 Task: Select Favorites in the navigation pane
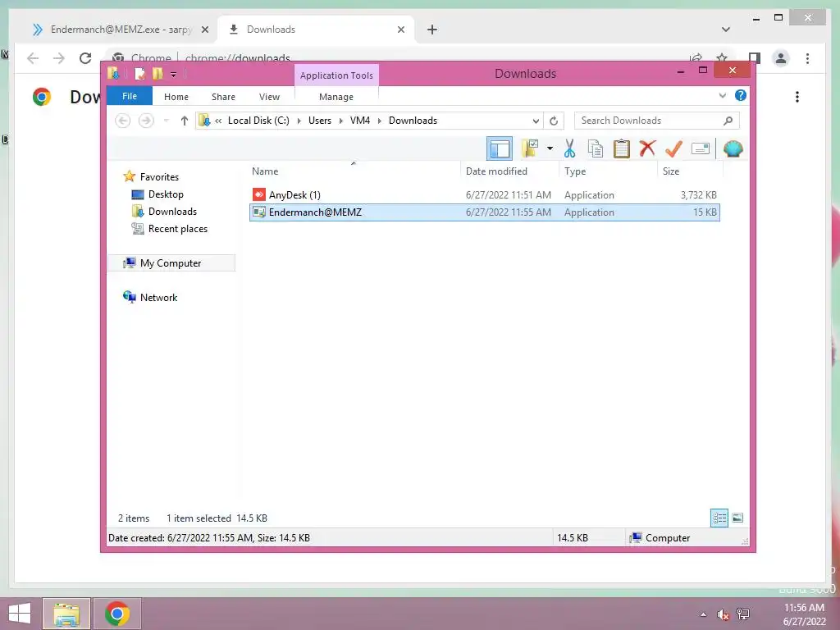(x=159, y=177)
